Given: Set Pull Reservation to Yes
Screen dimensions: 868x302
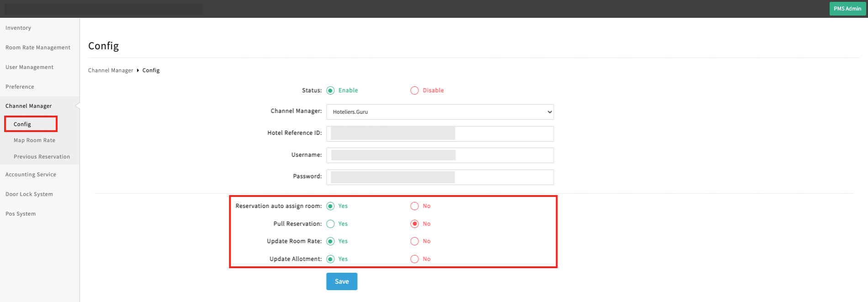Looking at the screenshot, I should coord(330,224).
